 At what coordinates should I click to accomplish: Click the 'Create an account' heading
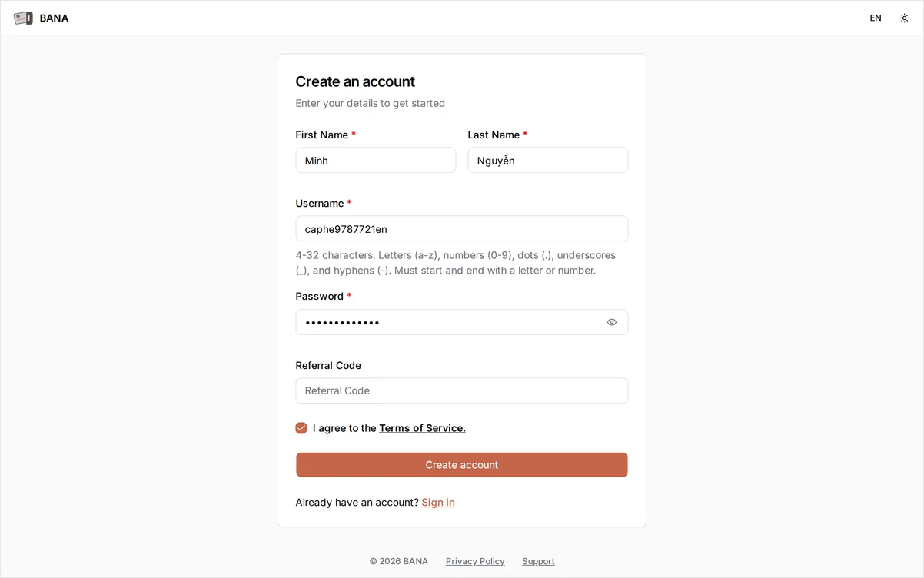click(355, 81)
